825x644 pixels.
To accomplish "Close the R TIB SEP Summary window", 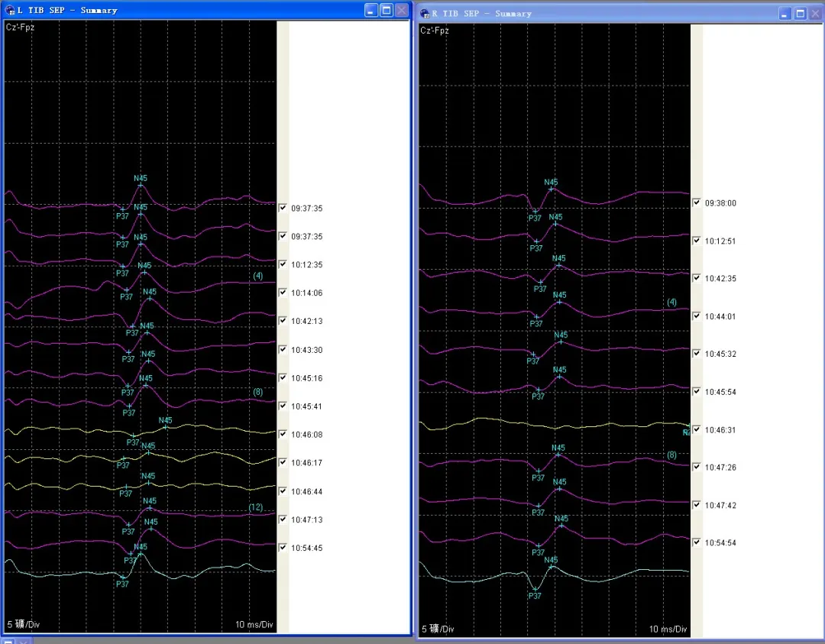I will 815,14.
